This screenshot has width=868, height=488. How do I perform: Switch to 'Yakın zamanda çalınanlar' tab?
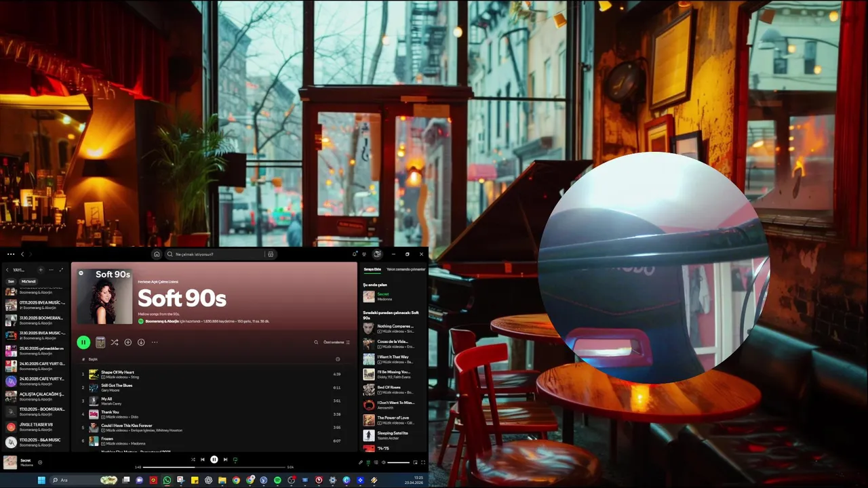pyautogui.click(x=406, y=269)
